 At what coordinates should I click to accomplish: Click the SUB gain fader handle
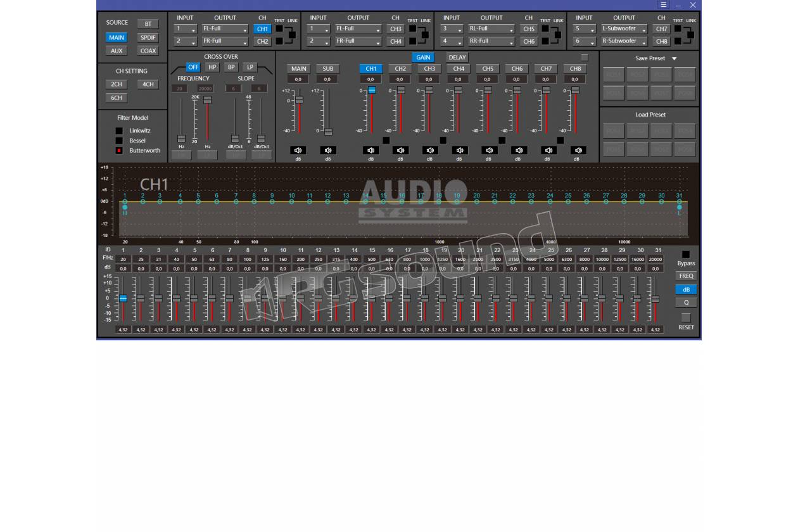pos(328,132)
